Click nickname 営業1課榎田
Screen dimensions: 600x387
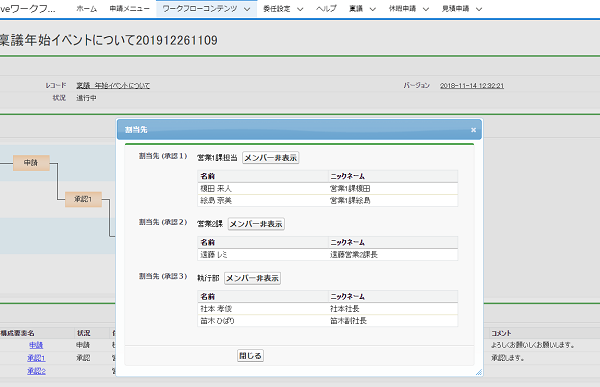(350, 189)
